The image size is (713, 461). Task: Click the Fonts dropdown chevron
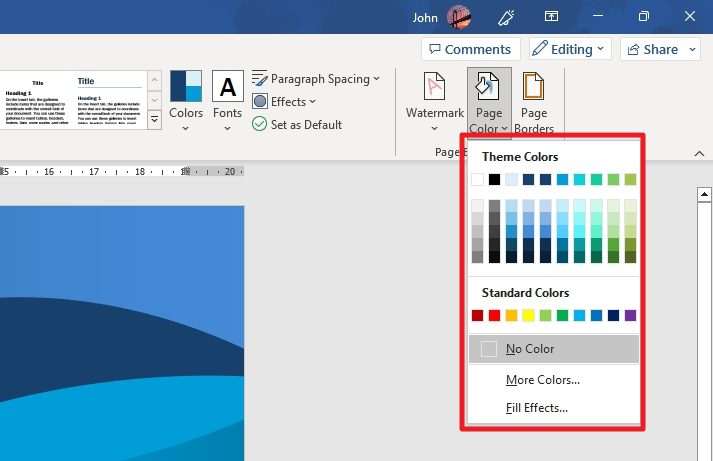click(227, 129)
